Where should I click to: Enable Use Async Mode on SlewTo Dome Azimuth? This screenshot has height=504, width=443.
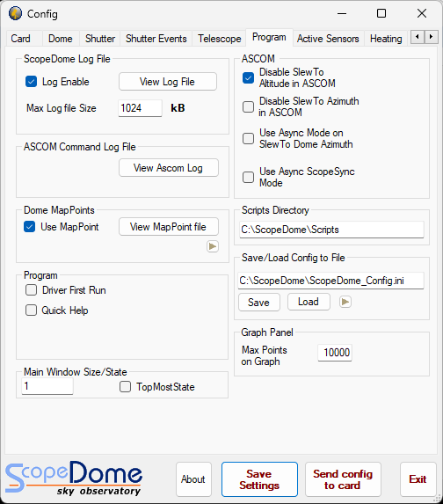(x=248, y=139)
